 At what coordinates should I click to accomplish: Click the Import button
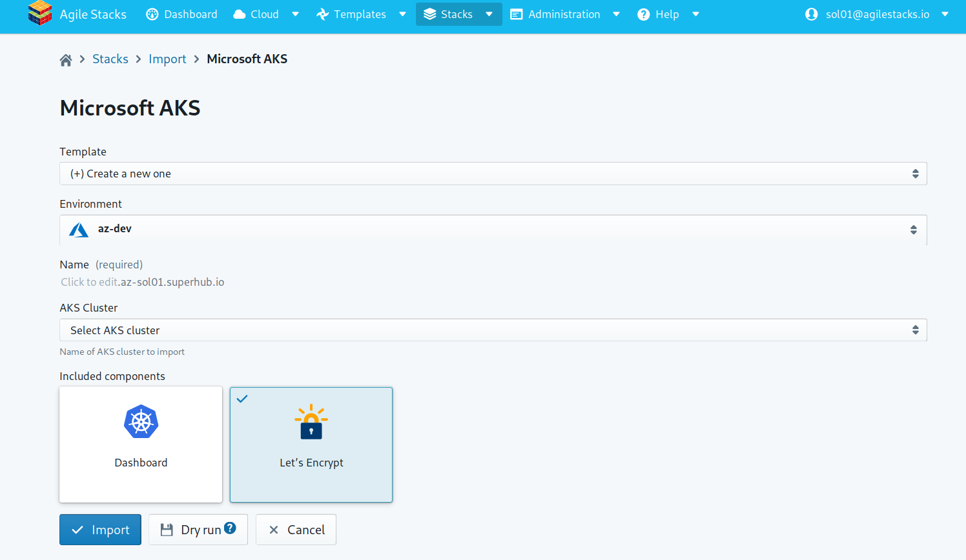(x=100, y=530)
